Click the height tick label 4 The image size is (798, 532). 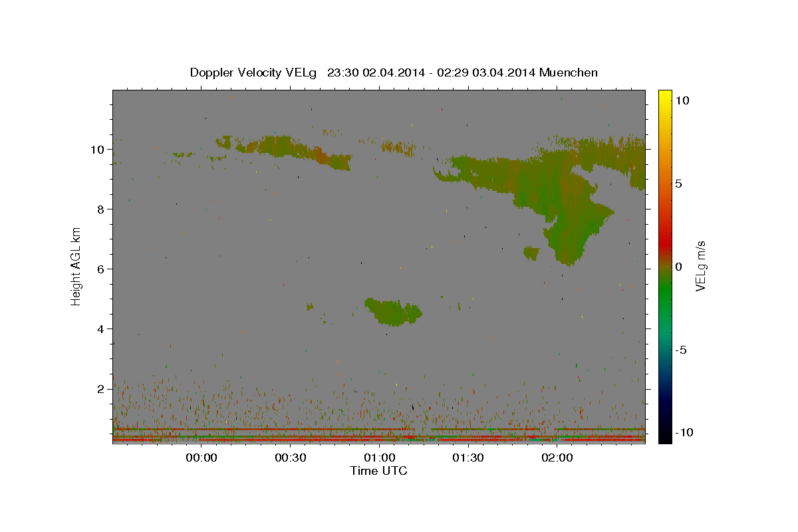101,329
